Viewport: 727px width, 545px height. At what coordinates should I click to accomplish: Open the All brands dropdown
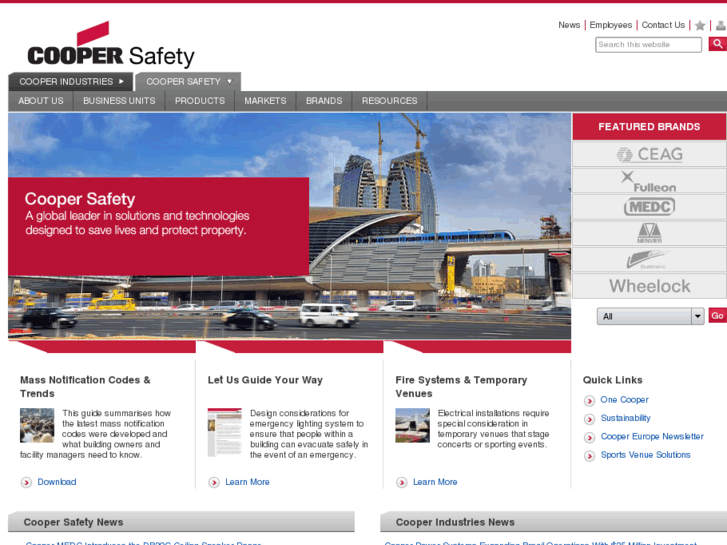(x=650, y=316)
